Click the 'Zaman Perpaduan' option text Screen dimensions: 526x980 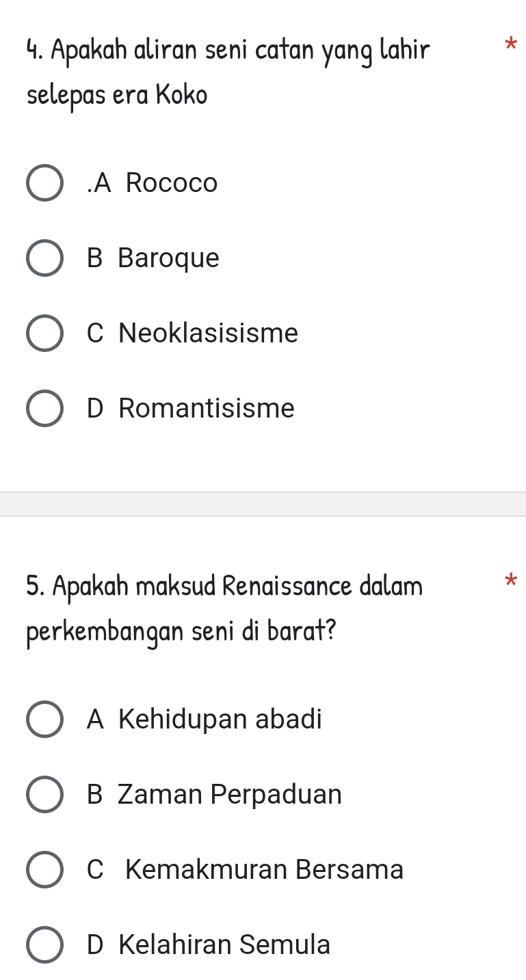click(229, 794)
